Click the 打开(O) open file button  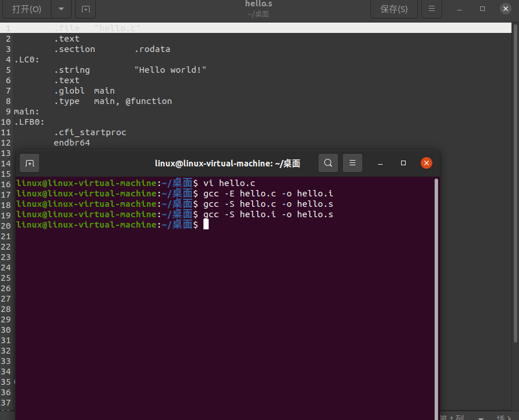tap(27, 9)
